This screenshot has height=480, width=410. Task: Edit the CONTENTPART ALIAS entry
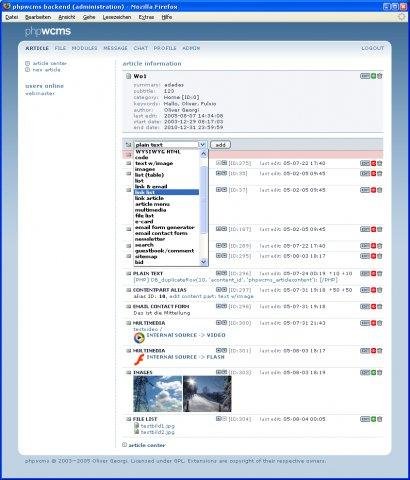tap(365, 290)
